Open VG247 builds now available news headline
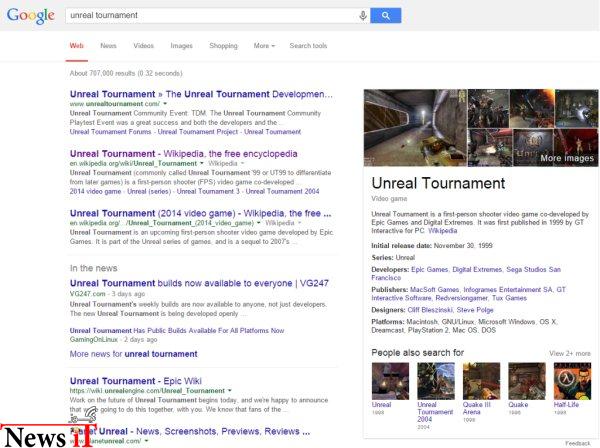The image size is (600, 448). [199, 283]
